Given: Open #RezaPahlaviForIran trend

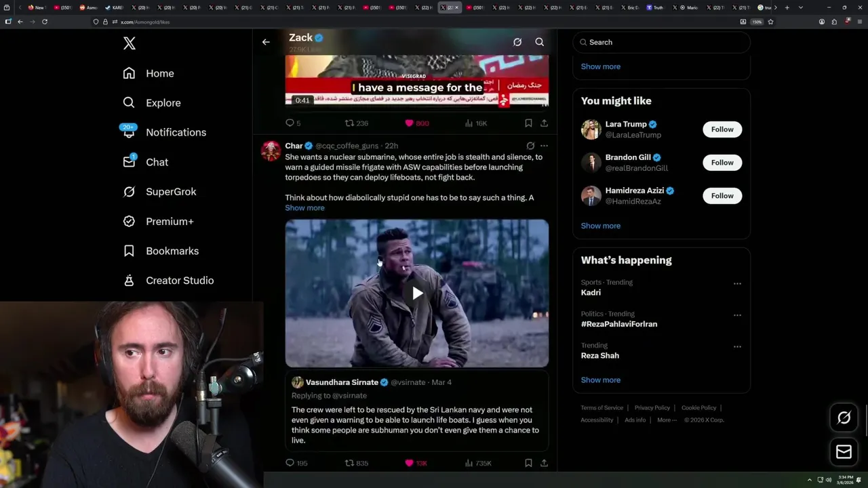Looking at the screenshot, I should [619, 324].
